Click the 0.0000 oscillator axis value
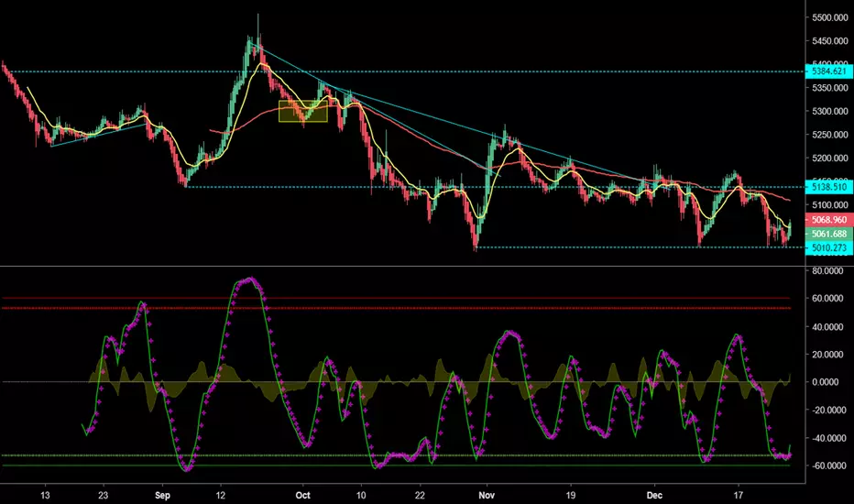 pyautogui.click(x=825, y=382)
